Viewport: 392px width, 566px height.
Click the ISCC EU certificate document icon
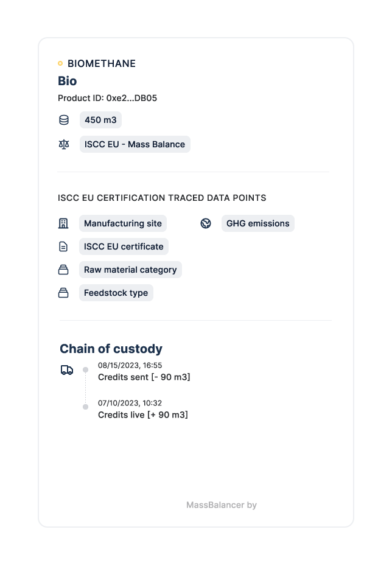tap(63, 246)
